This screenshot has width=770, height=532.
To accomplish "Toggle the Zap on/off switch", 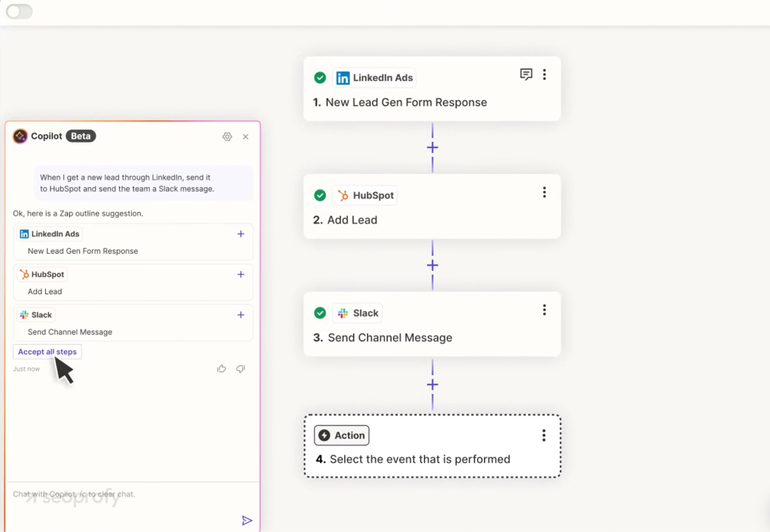I will coord(19,11).
